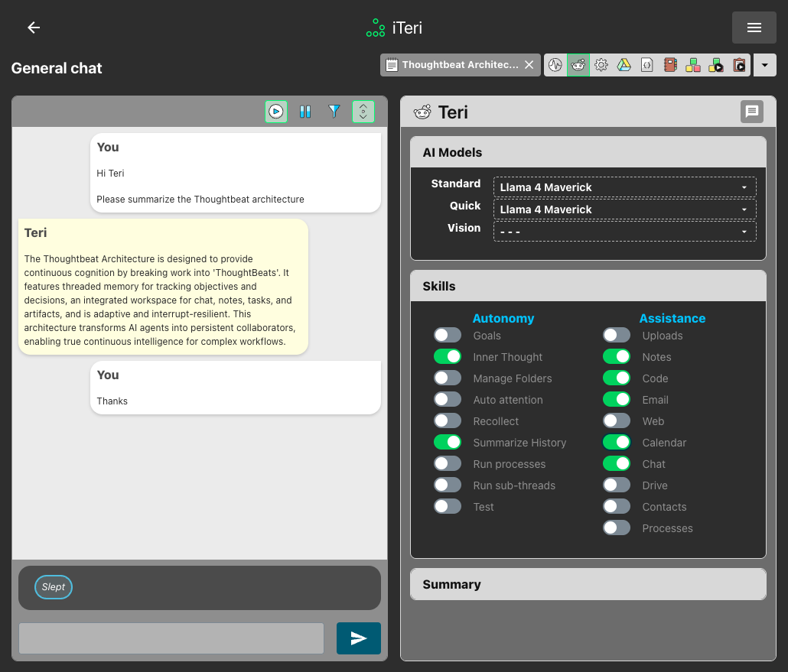Image resolution: width=788 pixels, height=672 pixels.
Task: Select the activity monitor icon
Action: (555, 65)
